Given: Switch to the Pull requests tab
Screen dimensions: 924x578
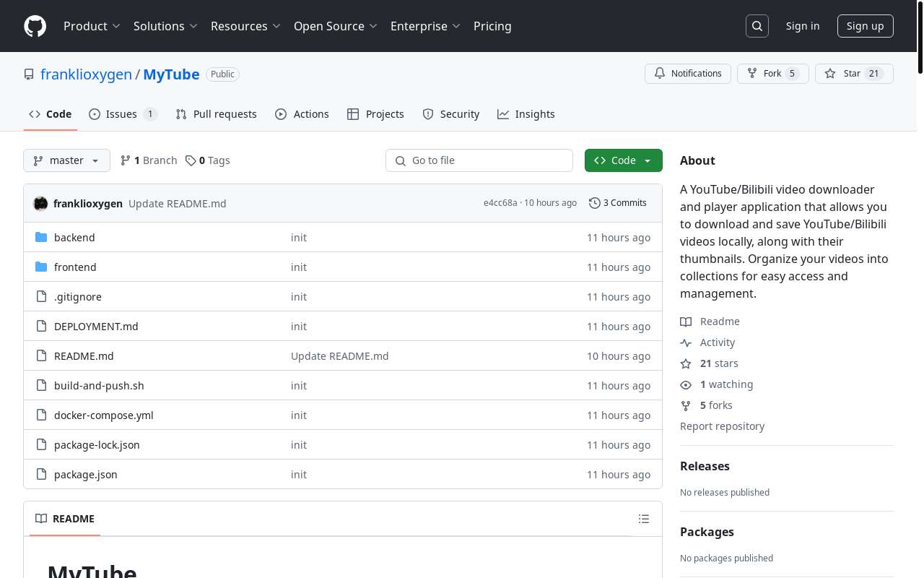Looking at the screenshot, I should (x=217, y=114).
